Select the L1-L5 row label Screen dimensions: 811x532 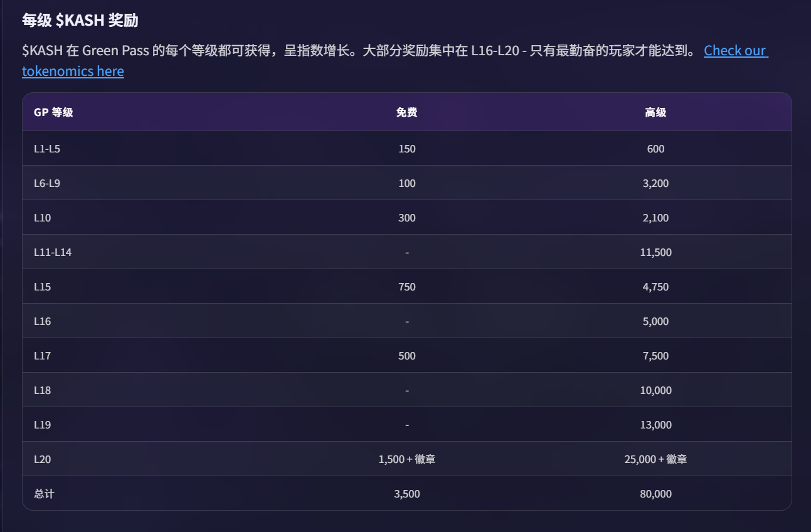point(47,149)
